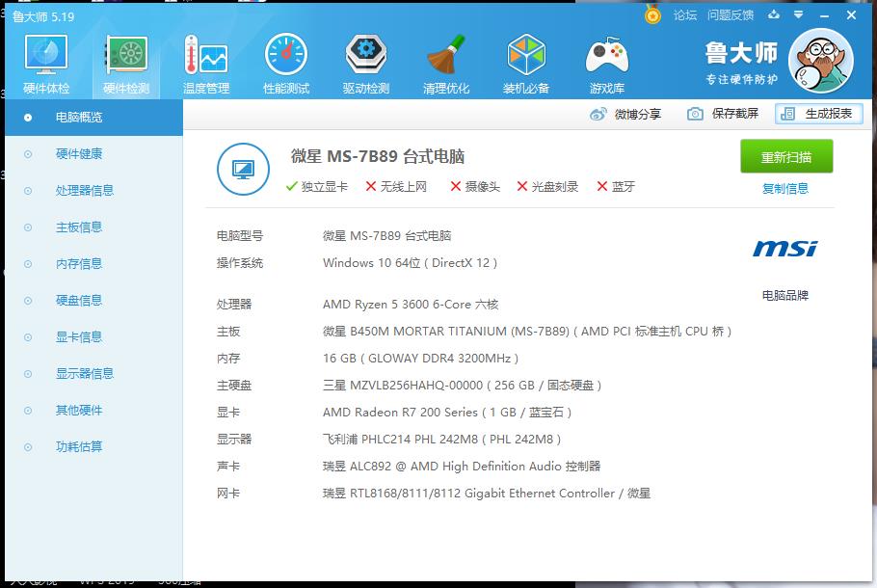Open the title bar dropdown menu arrow

pos(798,14)
